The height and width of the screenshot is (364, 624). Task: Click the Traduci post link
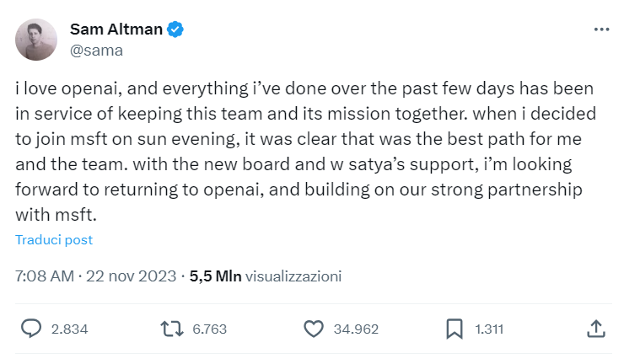(54, 240)
